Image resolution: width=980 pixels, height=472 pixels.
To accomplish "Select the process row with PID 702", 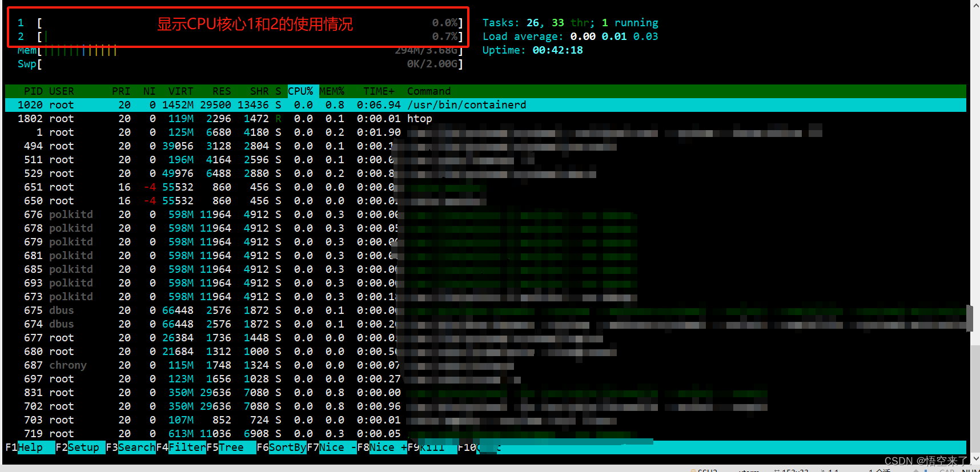I will [x=485, y=406].
